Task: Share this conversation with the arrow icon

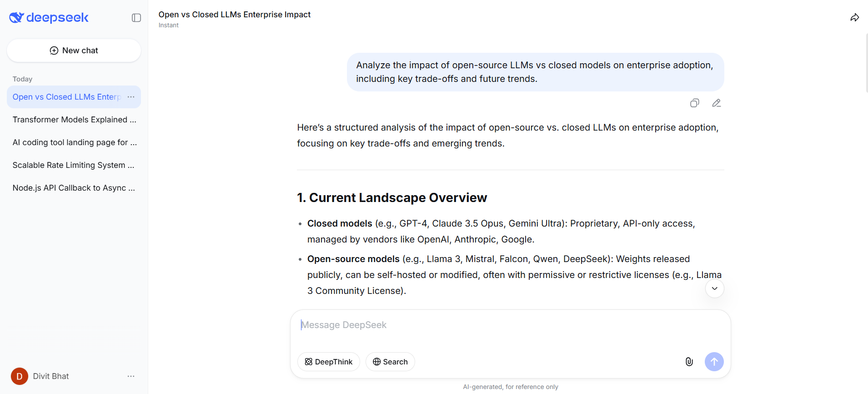Action: pos(855,18)
